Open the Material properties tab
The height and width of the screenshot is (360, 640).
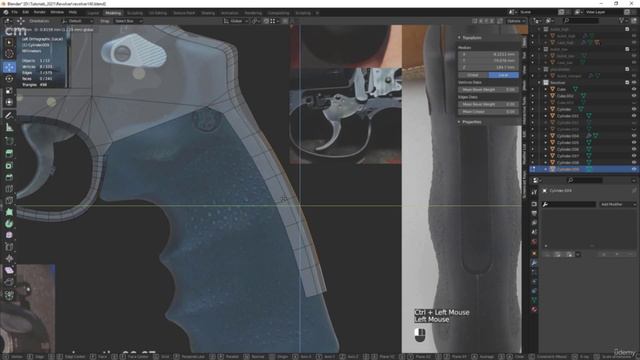[x=534, y=309]
